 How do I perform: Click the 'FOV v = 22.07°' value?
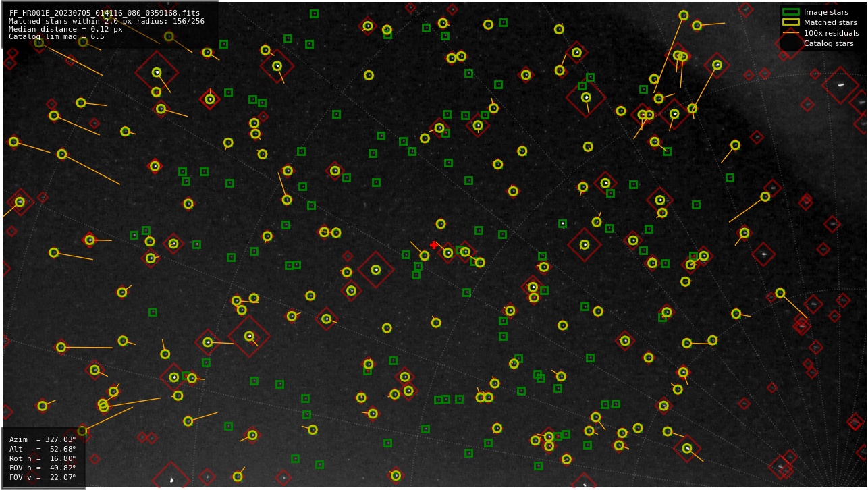[x=43, y=477]
